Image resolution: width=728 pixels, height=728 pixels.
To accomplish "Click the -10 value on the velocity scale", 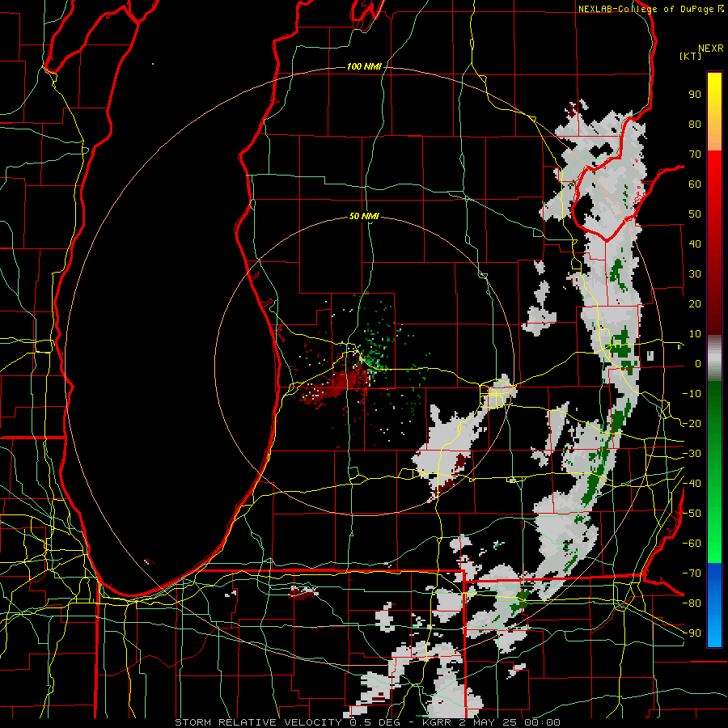I will coord(692,394).
